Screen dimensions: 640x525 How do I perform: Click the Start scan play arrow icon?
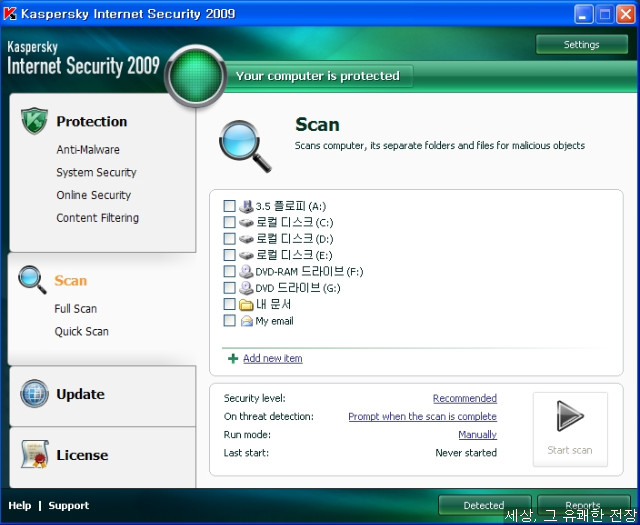570,416
